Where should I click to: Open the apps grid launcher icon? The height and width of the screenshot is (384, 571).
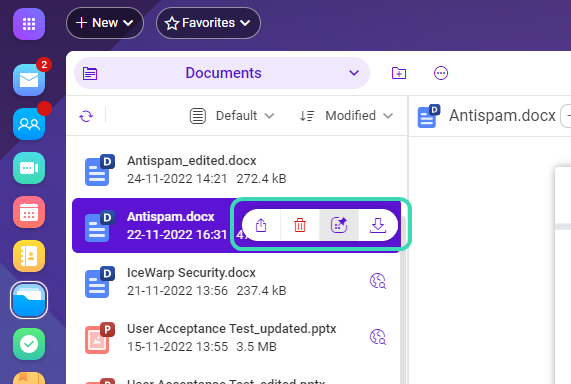29,24
